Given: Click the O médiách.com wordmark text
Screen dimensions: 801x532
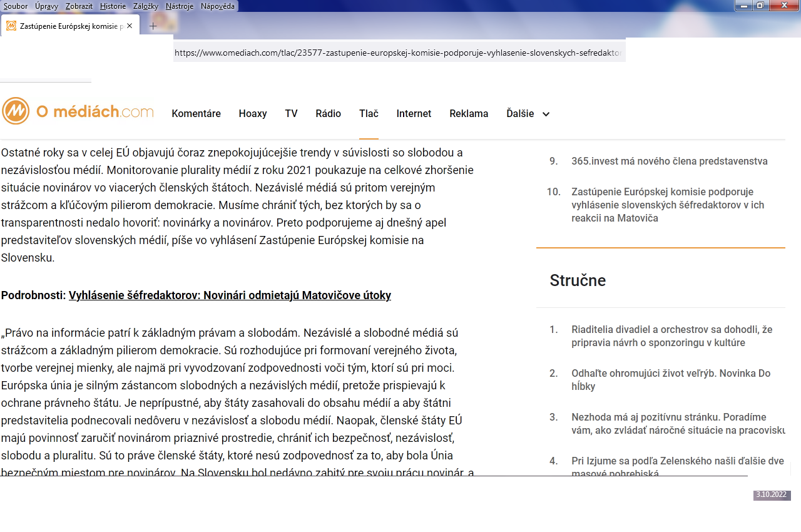Looking at the screenshot, I should pyautogui.click(x=94, y=111).
